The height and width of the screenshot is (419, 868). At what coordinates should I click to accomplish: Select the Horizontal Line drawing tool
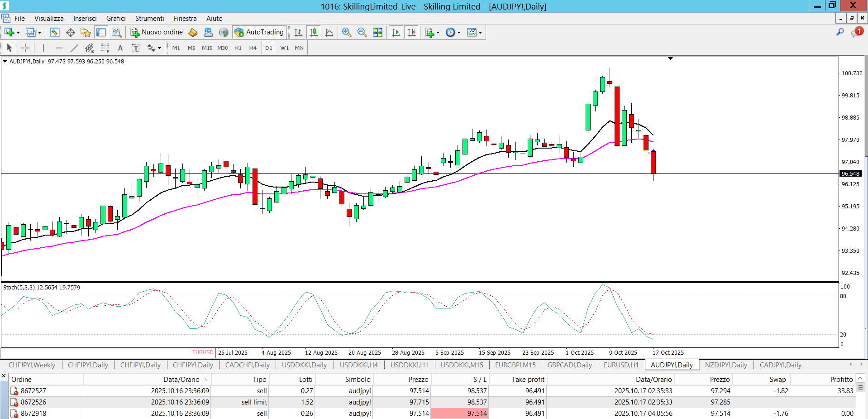point(59,48)
